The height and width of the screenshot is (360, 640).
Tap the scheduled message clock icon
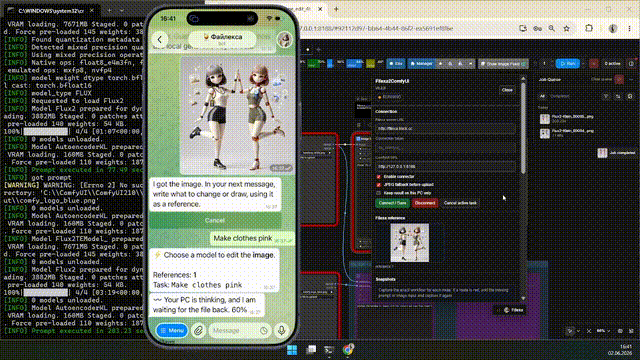[264, 331]
